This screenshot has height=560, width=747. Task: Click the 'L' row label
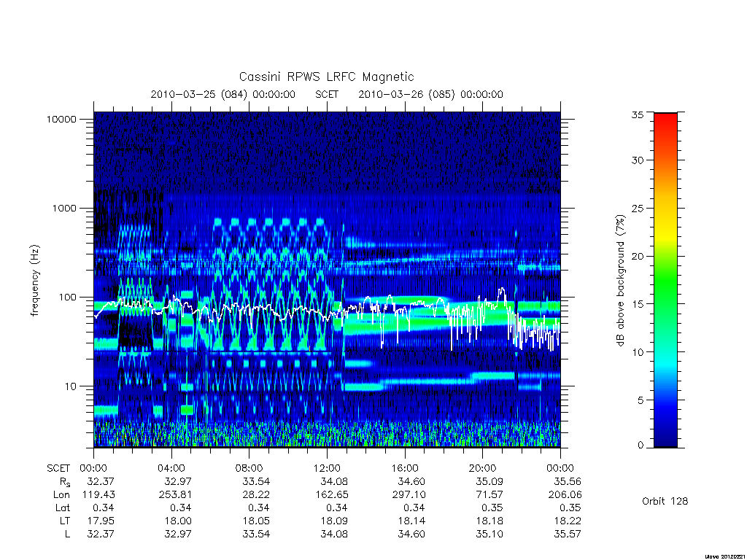click(67, 534)
